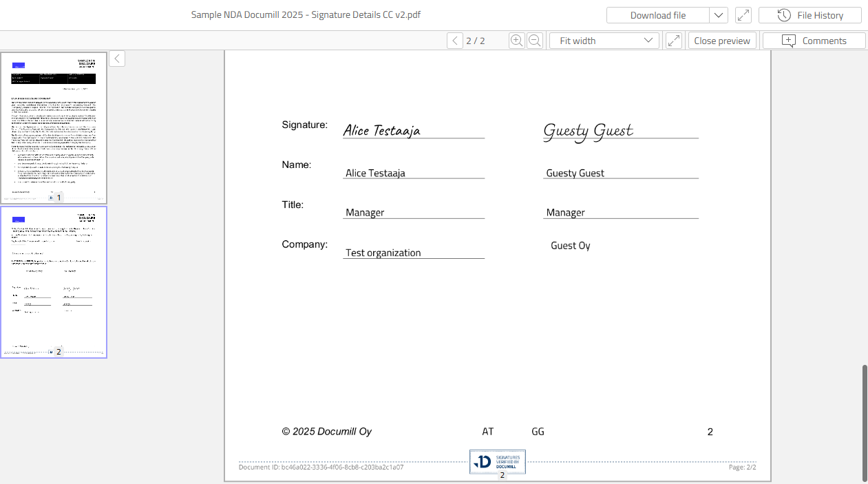This screenshot has width=868, height=484.
Task: Open the Download file options arrow
Action: pos(718,15)
